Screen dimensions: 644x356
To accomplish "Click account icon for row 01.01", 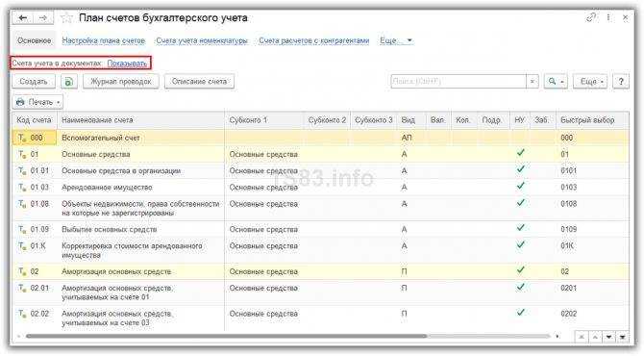I will (x=22, y=170).
